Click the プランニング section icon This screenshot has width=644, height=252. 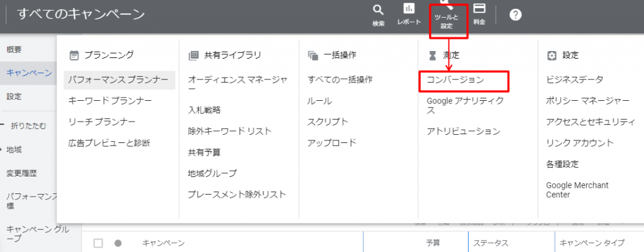(x=74, y=55)
